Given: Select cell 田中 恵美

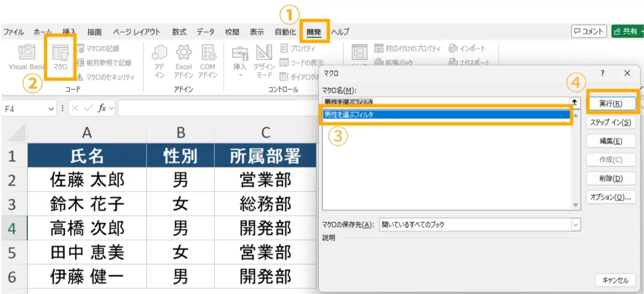Looking at the screenshot, I should [87, 253].
